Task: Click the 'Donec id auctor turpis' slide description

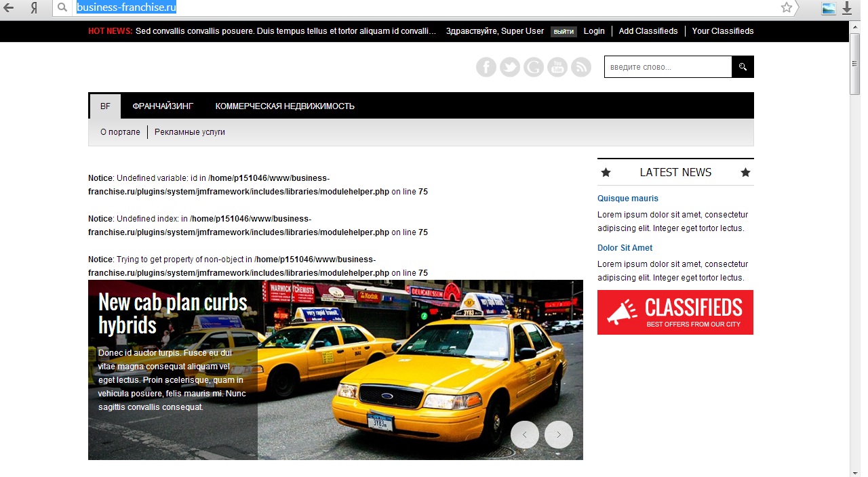Action: pyautogui.click(x=172, y=380)
